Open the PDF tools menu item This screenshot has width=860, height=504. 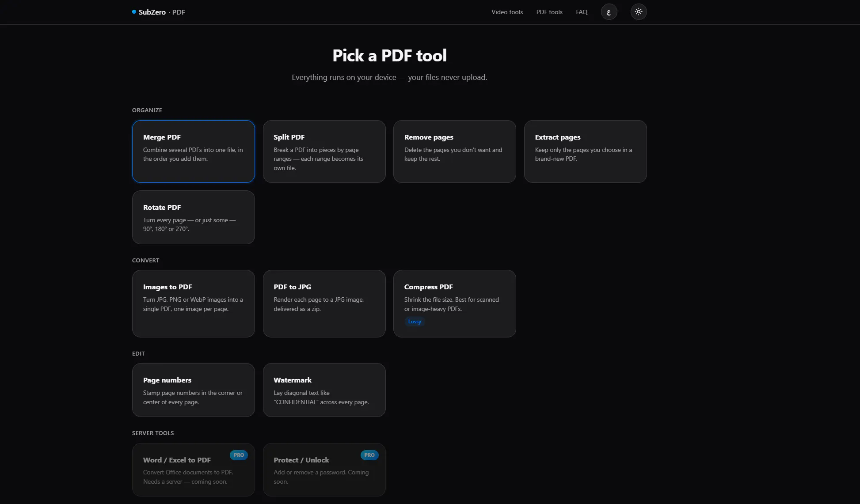pyautogui.click(x=549, y=12)
